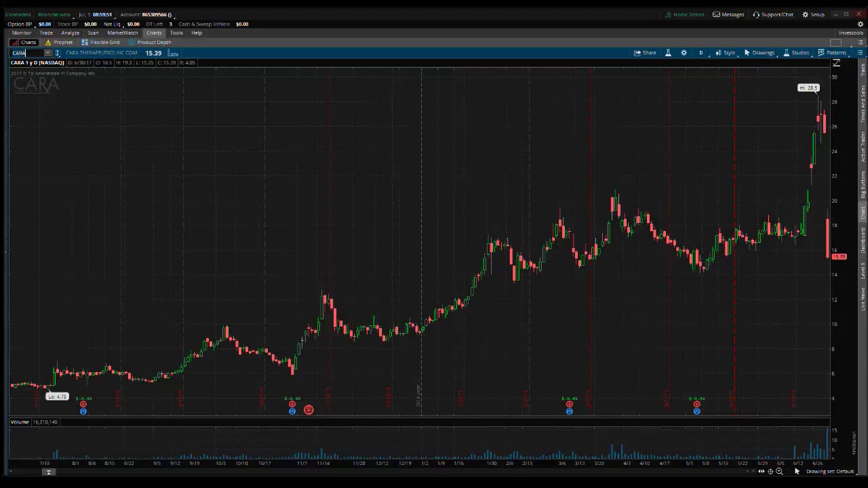Open the Help tab
Image resolution: width=868 pixels, height=488 pixels.
pos(197,33)
